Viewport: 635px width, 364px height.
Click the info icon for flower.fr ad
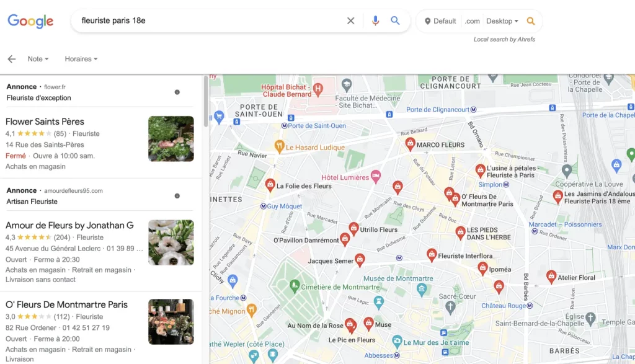click(x=177, y=92)
